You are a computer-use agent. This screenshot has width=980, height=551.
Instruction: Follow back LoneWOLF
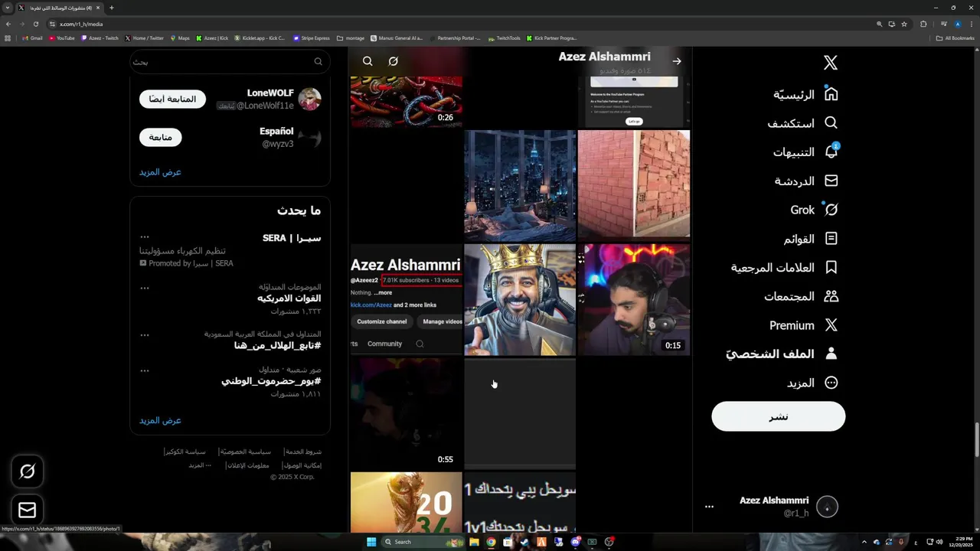pyautogui.click(x=172, y=99)
